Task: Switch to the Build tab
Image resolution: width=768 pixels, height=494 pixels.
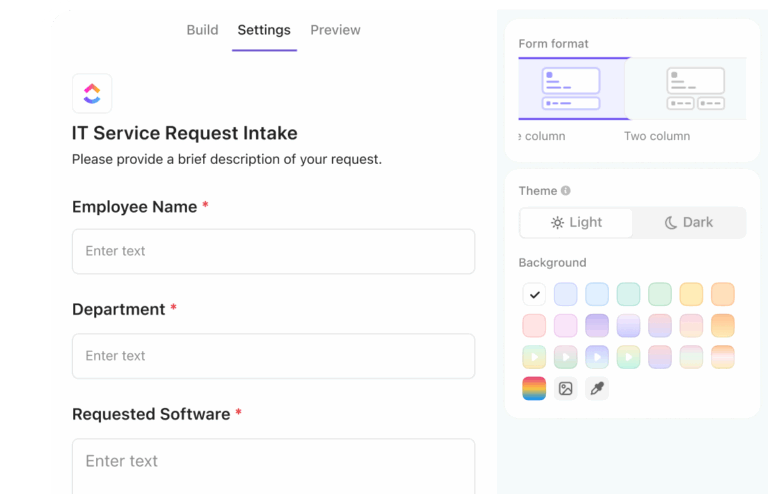Action: coord(202,30)
